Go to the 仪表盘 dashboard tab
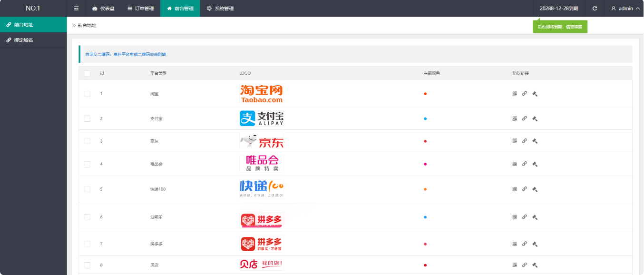 click(x=103, y=9)
